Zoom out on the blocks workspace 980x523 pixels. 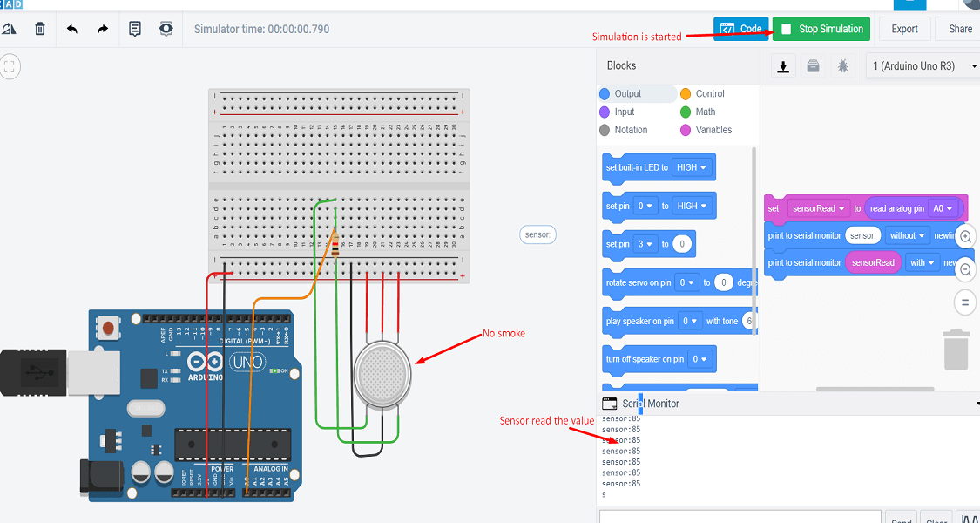tap(965, 270)
